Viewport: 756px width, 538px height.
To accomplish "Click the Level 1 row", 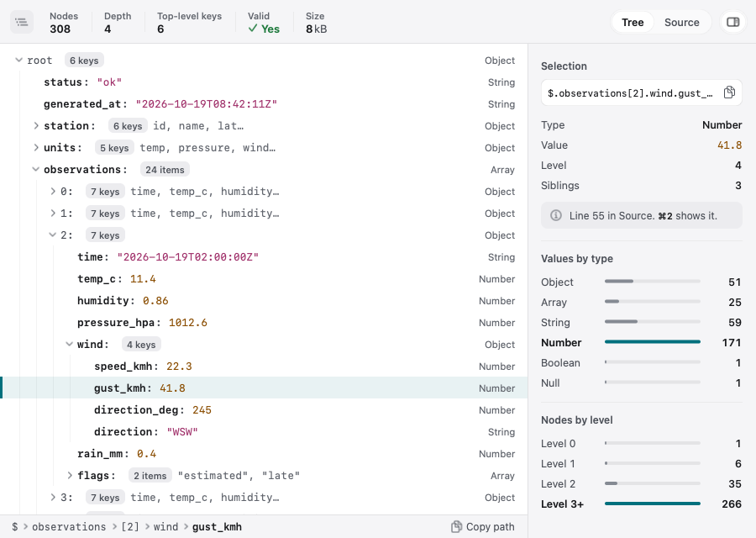I will 641,464.
